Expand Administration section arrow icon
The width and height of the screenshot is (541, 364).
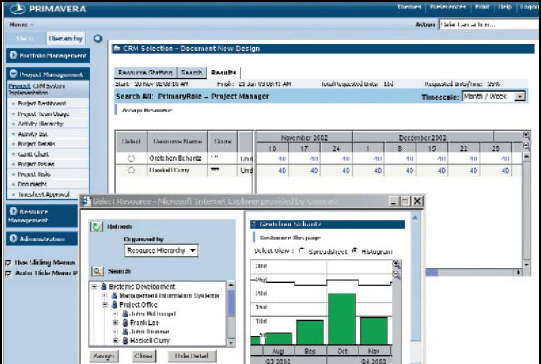13,238
